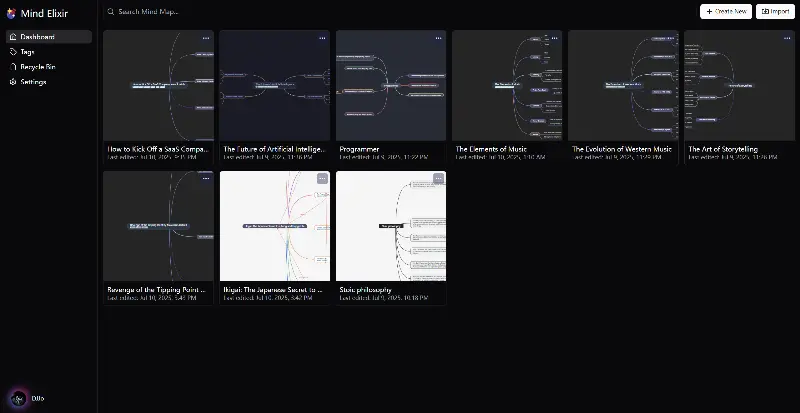Viewport: 800px width, 413px height.
Task: Open three-dot menu on Elements of Music card
Action: click(x=555, y=38)
